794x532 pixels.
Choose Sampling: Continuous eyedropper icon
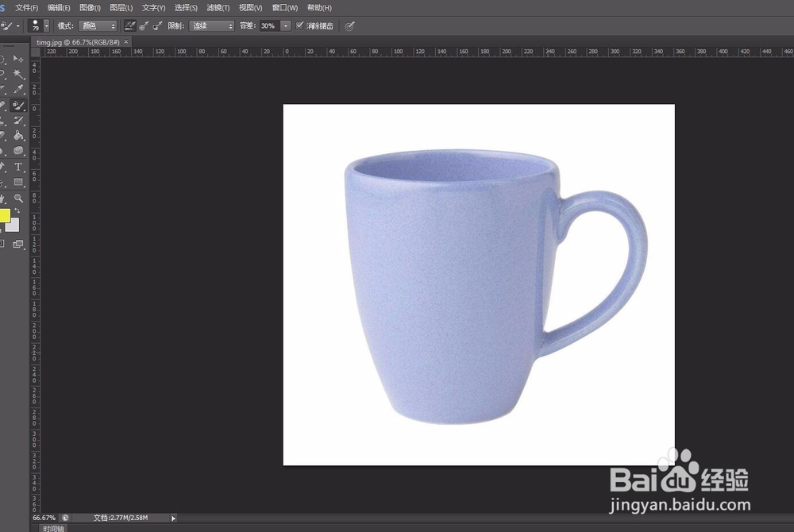130,26
